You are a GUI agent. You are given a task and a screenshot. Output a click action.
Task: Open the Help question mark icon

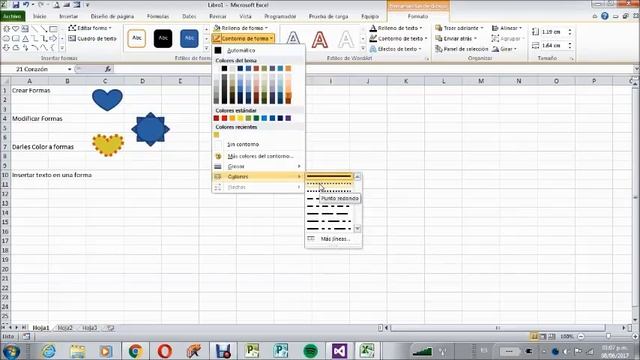604,16
